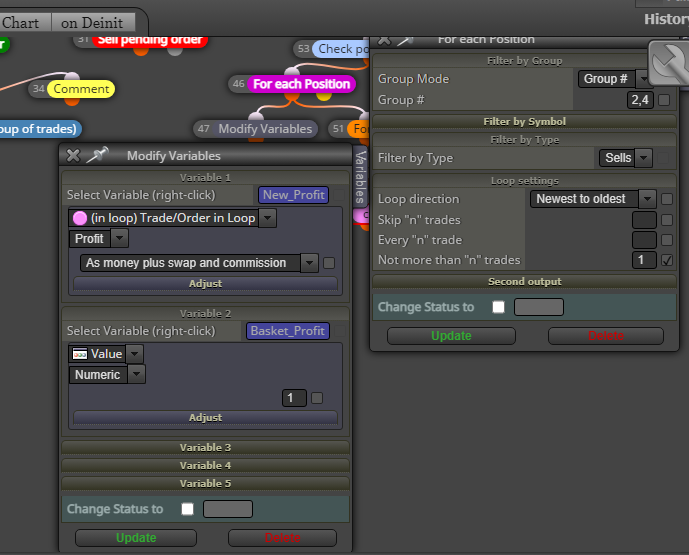The image size is (689, 555).
Task: Pin the For each Position panel
Action: click(406, 41)
